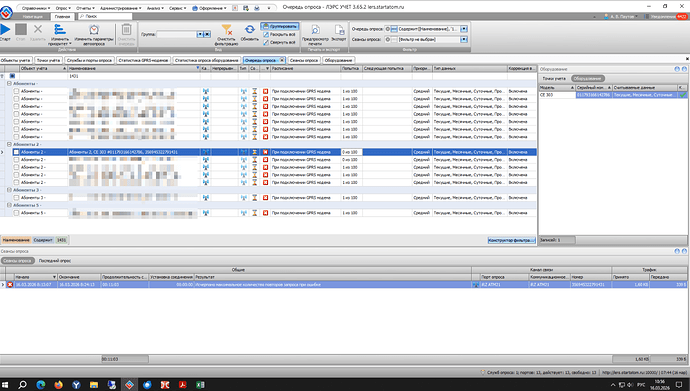Viewport: 690px width, 391px height.
Task: Close the Очередь опроса tab
Action: pos(282,60)
